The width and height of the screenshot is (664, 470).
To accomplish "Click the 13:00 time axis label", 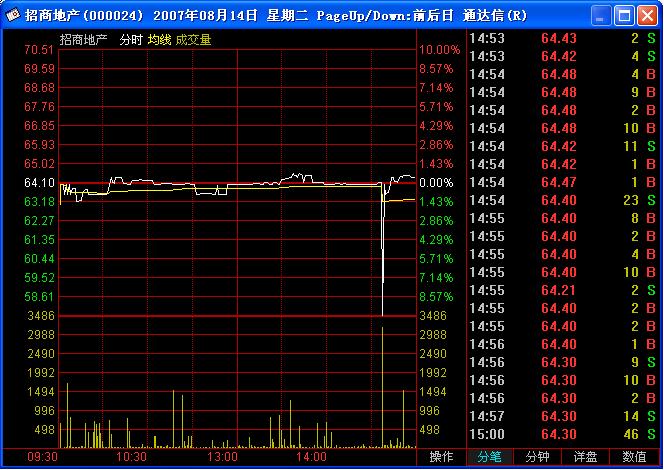I will tap(222, 457).
